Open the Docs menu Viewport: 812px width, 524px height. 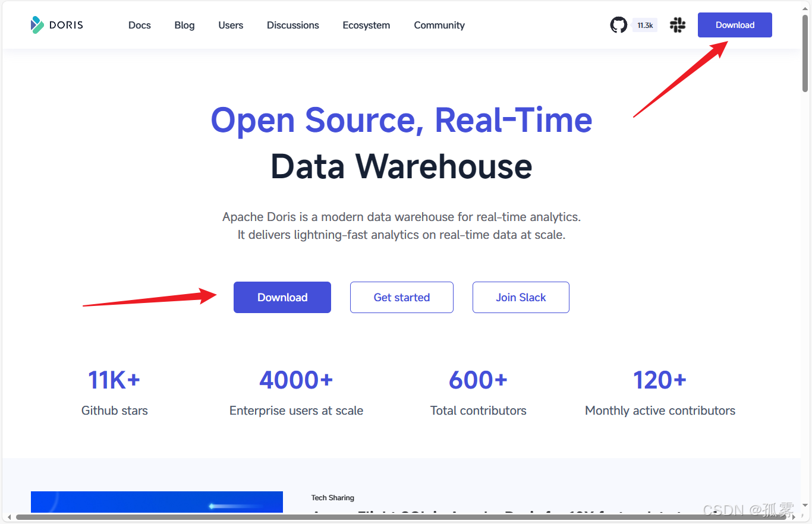140,25
